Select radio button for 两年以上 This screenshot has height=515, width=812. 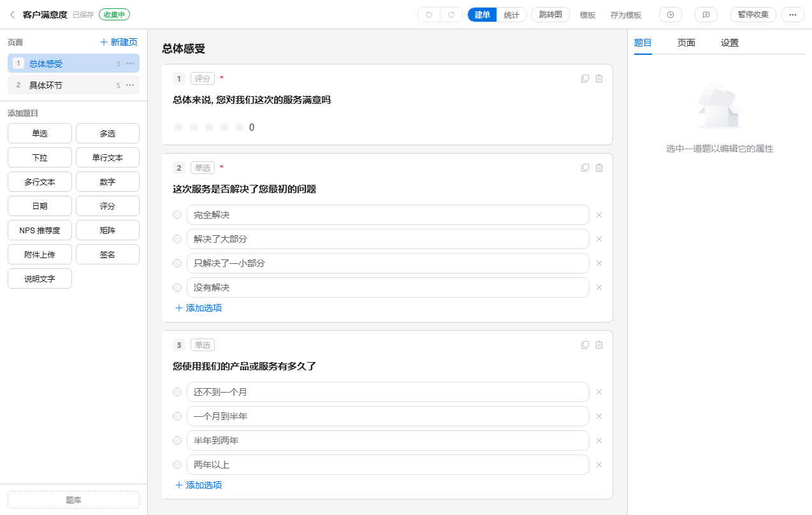point(177,465)
